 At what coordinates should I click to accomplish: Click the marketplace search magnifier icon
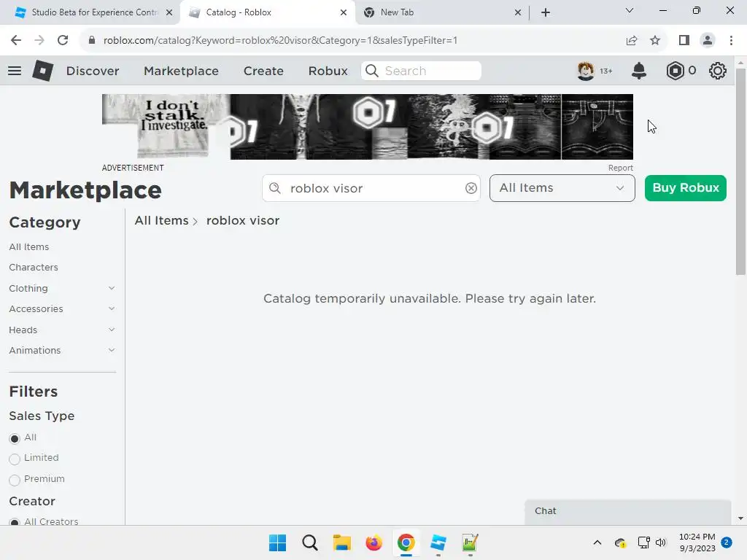(275, 188)
